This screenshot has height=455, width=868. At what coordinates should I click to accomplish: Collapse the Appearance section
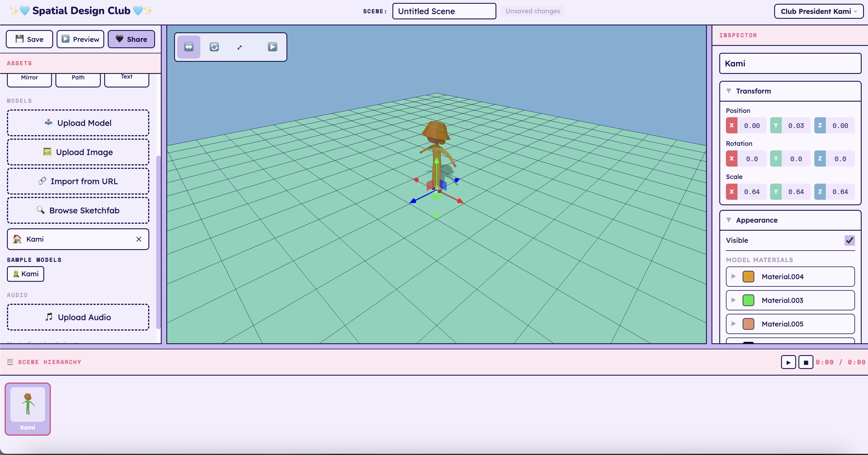[x=729, y=220]
